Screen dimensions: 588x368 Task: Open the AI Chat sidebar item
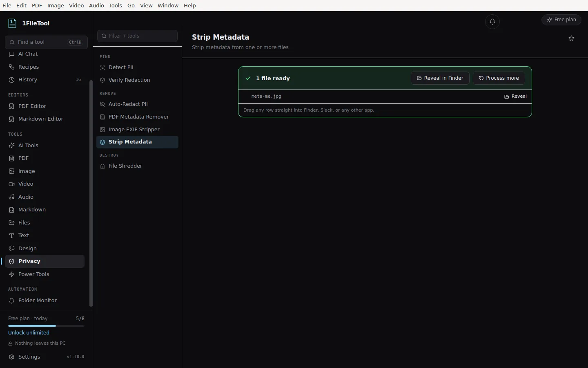point(45,54)
